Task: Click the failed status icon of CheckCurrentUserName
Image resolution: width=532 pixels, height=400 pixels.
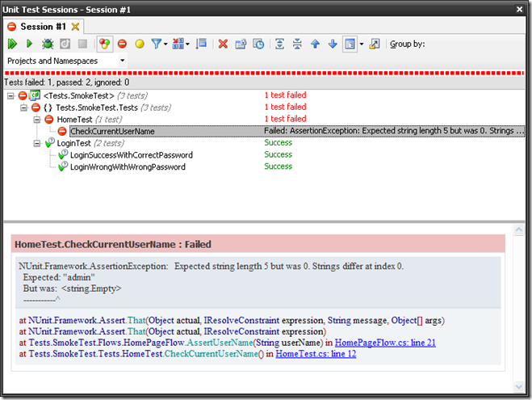Action: click(62, 132)
